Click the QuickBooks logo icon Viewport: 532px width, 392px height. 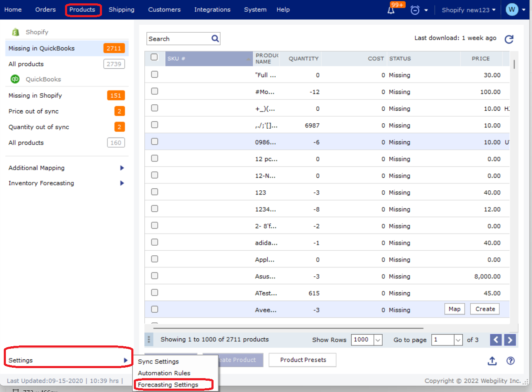click(x=15, y=79)
